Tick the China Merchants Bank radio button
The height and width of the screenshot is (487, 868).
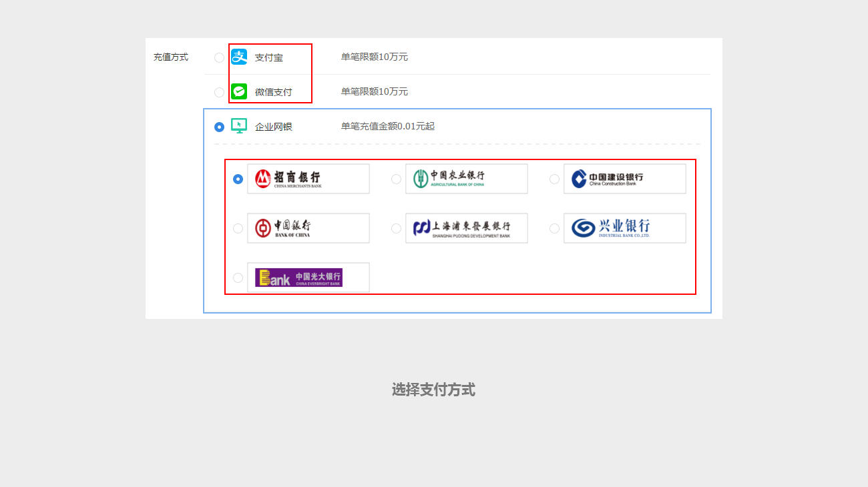click(x=238, y=179)
